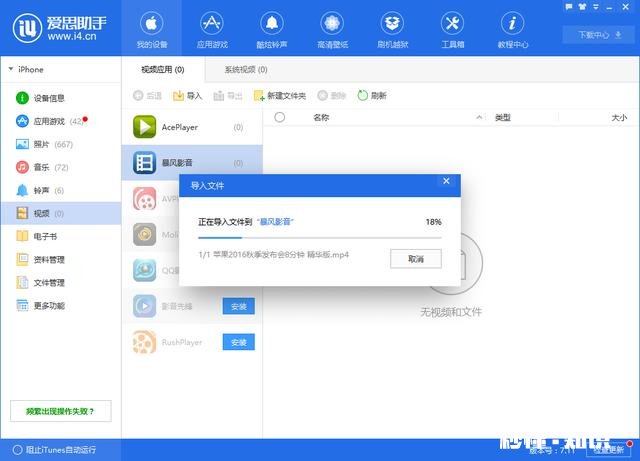Select the QQ影音 app icon

tap(144, 270)
